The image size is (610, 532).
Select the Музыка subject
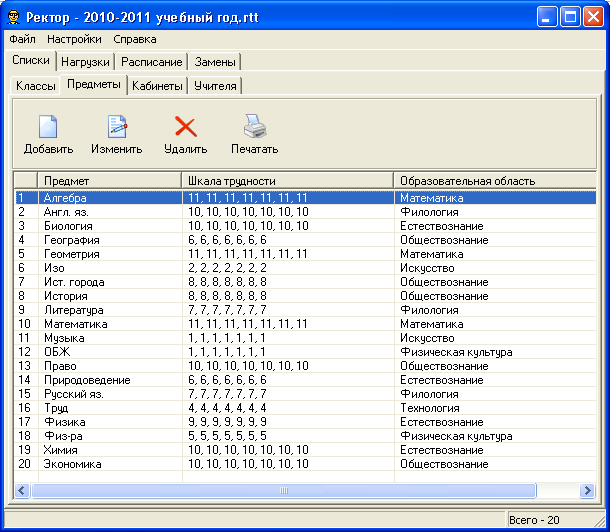(64, 338)
